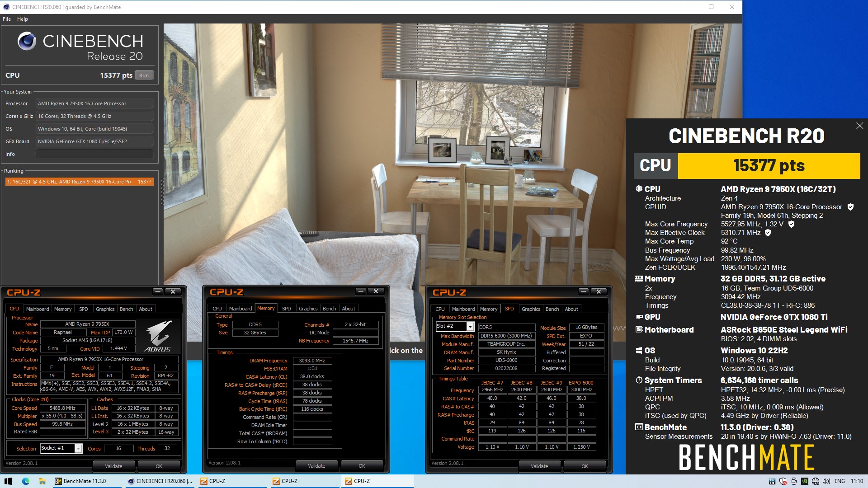This screenshot has width=868, height=488.
Task: Select the About tab in the CPU-Z SPD window
Action: click(x=571, y=309)
